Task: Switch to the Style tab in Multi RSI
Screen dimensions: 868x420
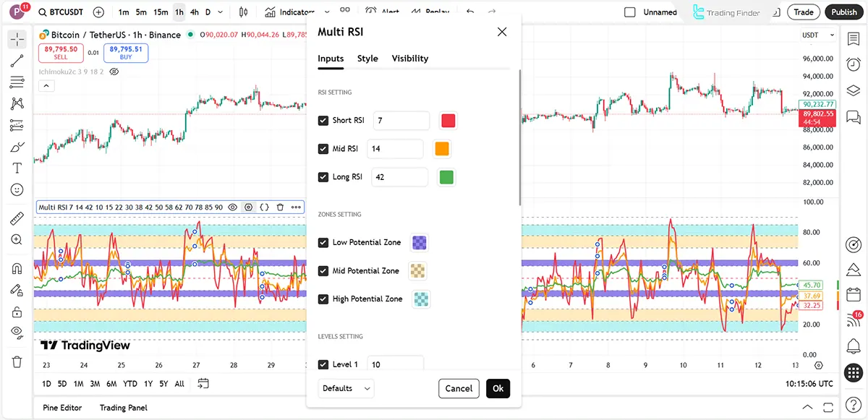Action: pyautogui.click(x=367, y=59)
